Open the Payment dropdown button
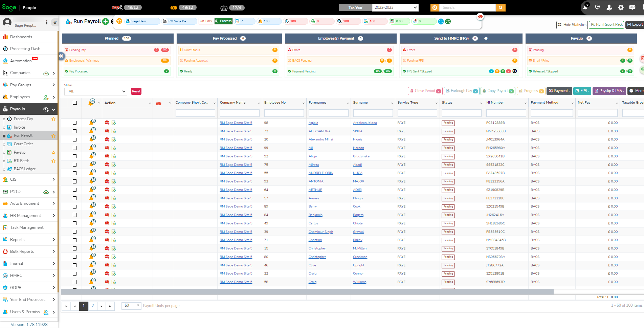 coord(559,91)
